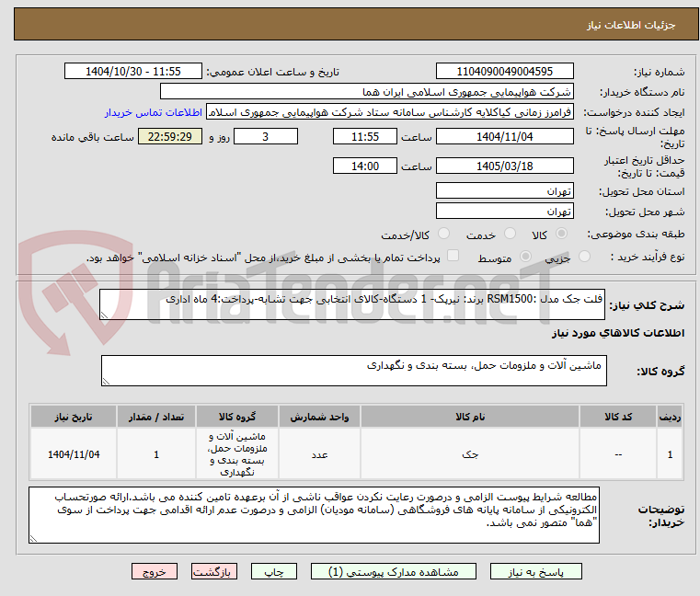
Task: Click the table goods group cell 'ماشین آلات و ملزومات حمل'
Action: click(x=237, y=454)
